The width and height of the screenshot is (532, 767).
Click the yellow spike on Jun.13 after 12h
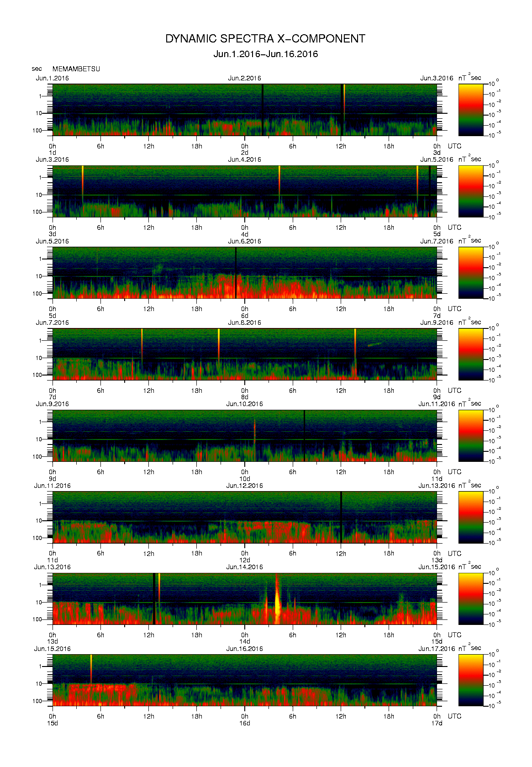coord(159,588)
